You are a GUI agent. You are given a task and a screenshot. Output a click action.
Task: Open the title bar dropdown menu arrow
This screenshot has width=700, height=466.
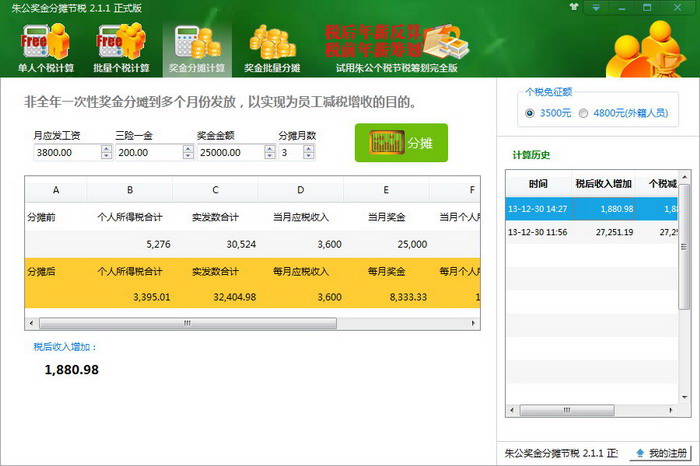pyautogui.click(x=595, y=8)
